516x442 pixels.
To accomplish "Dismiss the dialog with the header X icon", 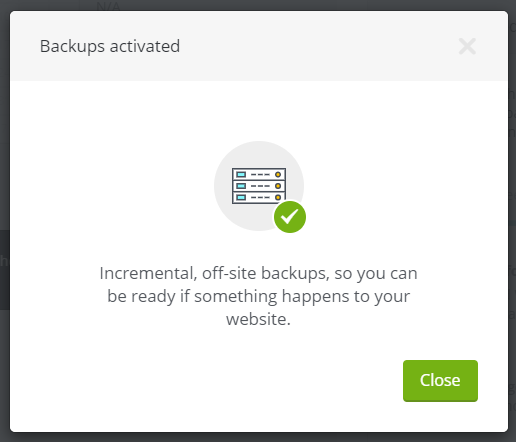I will (467, 46).
